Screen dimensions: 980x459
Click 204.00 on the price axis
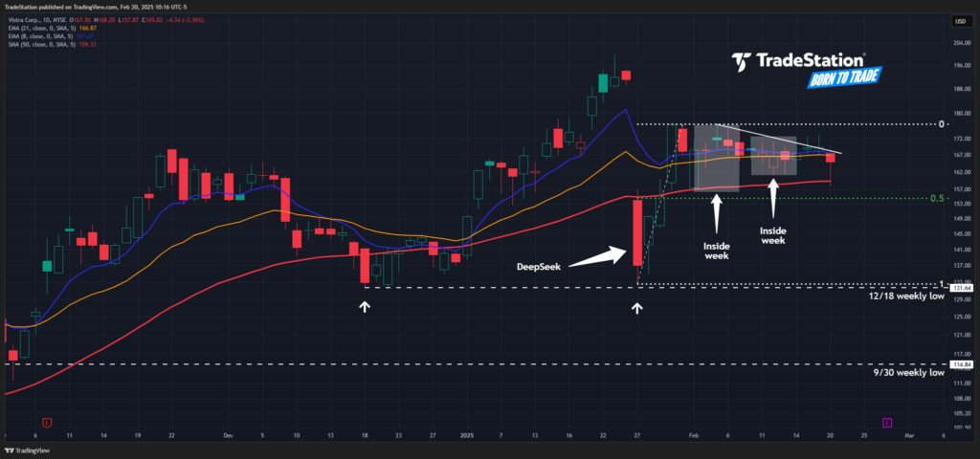coord(961,43)
